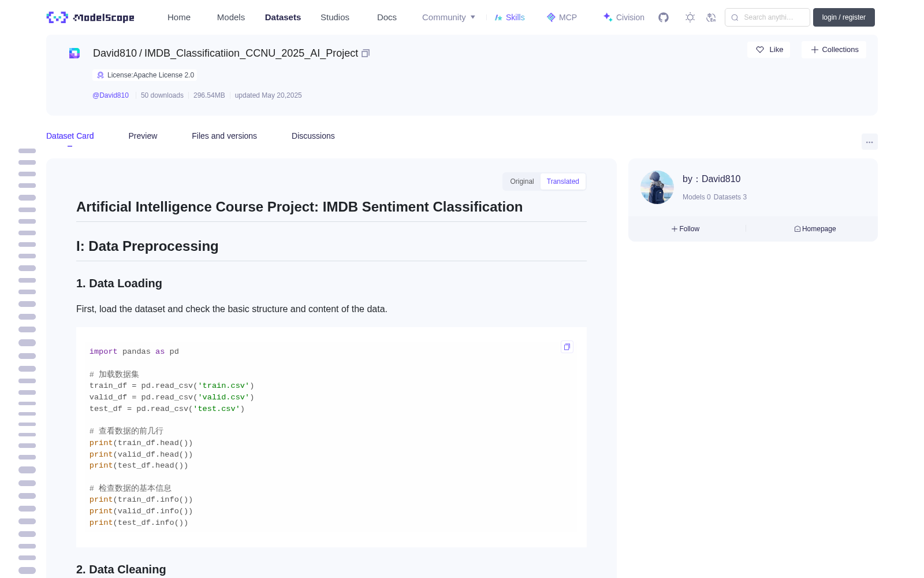Click the dataset avatar icon beside title
Viewport: 924px width, 578px height.
74,53
